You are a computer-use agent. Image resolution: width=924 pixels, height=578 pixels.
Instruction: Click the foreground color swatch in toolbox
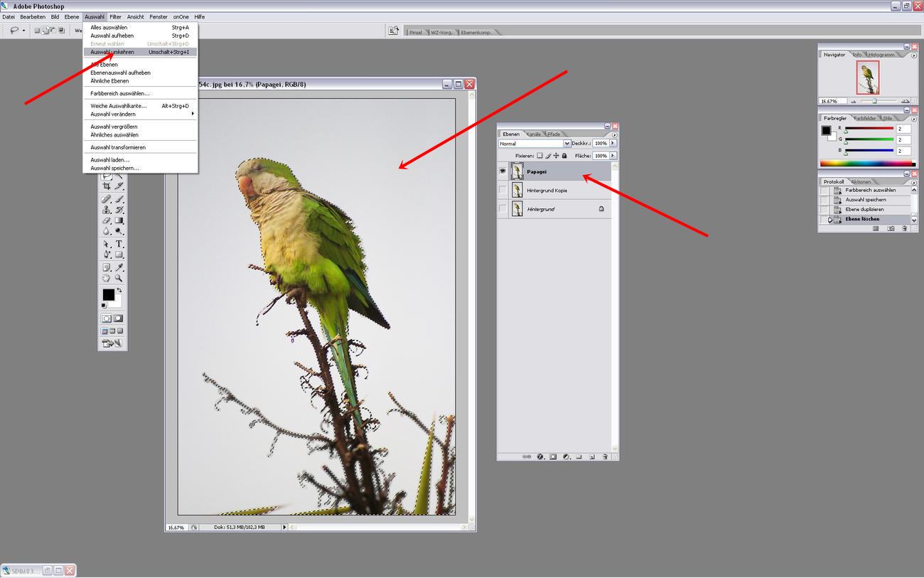pyautogui.click(x=109, y=294)
